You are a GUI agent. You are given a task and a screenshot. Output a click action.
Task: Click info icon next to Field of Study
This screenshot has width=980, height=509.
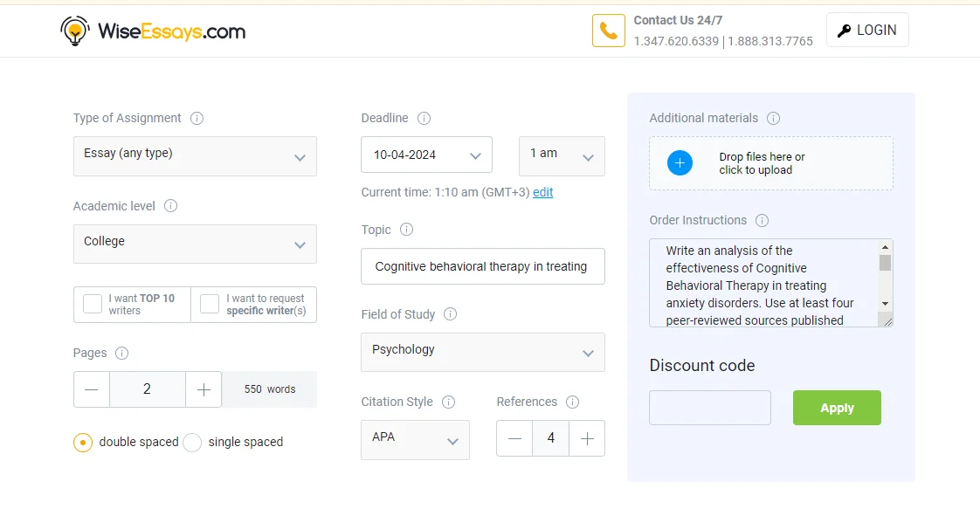(x=450, y=314)
